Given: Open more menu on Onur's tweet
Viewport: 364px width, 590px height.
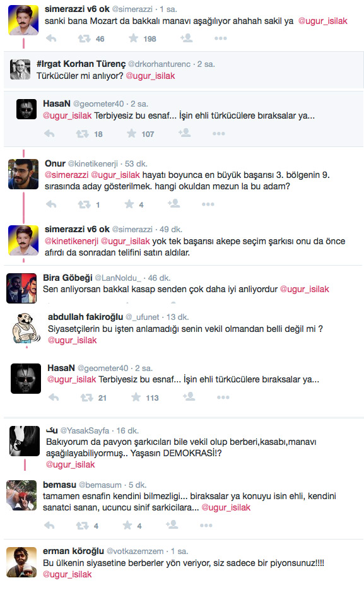Looking at the screenshot, I should point(208,204).
